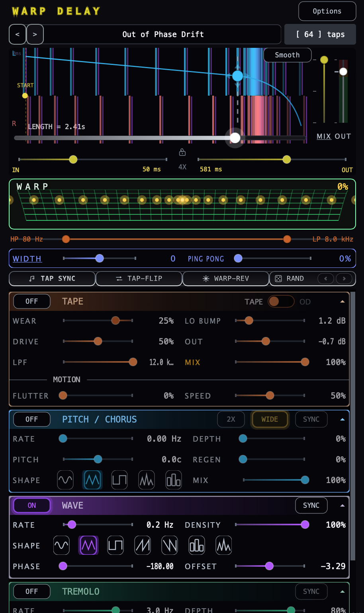
Task: Go to next preset with right arrow
Action: (x=35, y=34)
